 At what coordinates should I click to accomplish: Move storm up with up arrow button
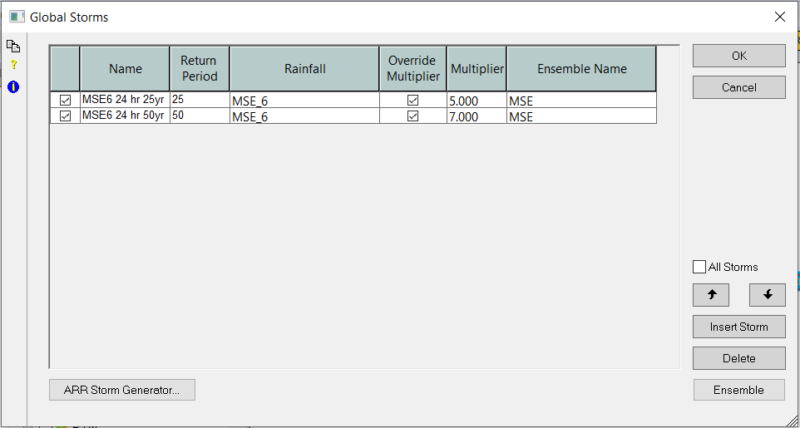click(x=711, y=295)
